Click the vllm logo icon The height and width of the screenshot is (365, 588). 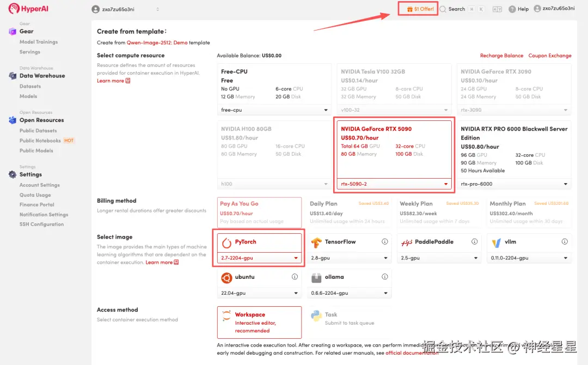[x=496, y=243]
